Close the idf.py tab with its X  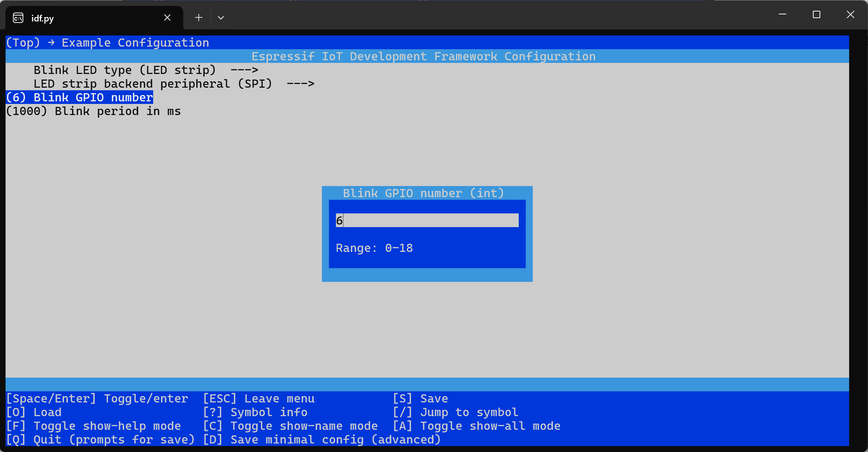[167, 17]
